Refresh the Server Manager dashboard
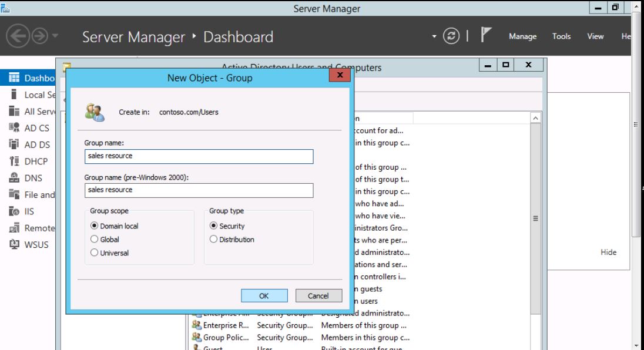The width and height of the screenshot is (644, 350). tap(451, 36)
